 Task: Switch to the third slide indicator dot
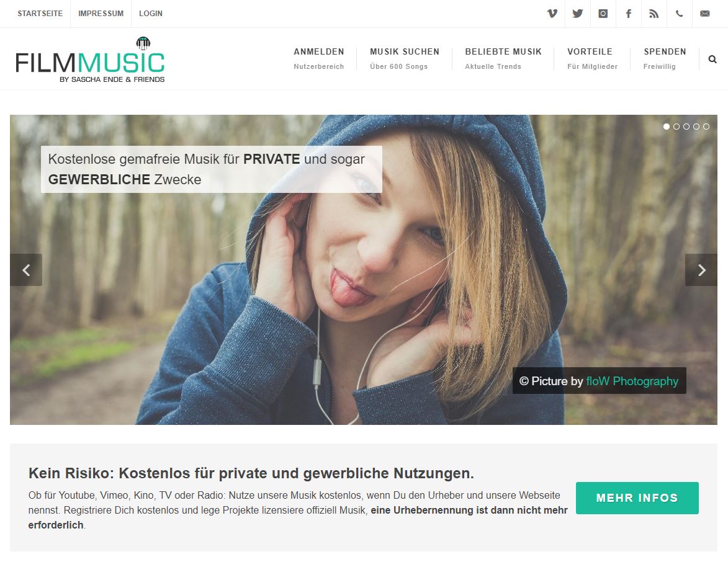[x=686, y=126]
